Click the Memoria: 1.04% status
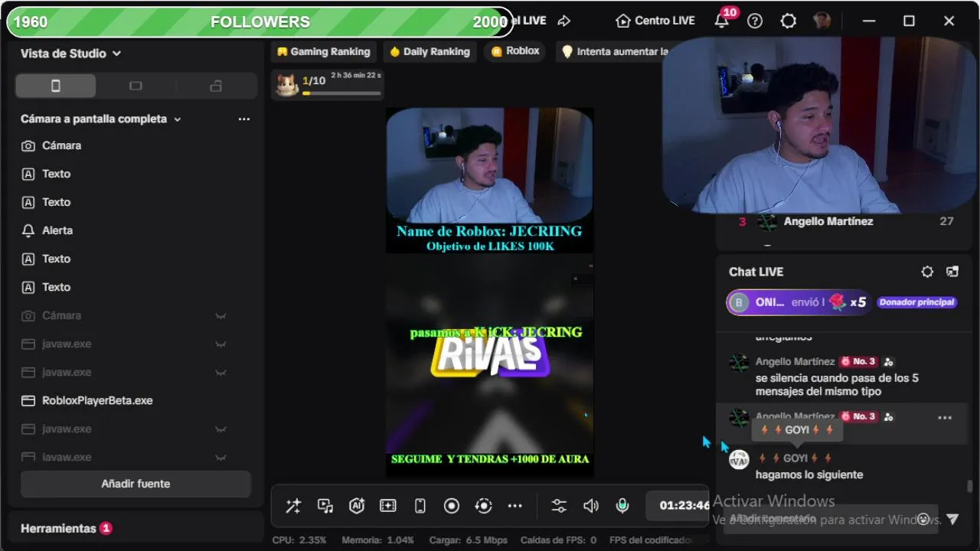The image size is (980, 551). [377, 540]
